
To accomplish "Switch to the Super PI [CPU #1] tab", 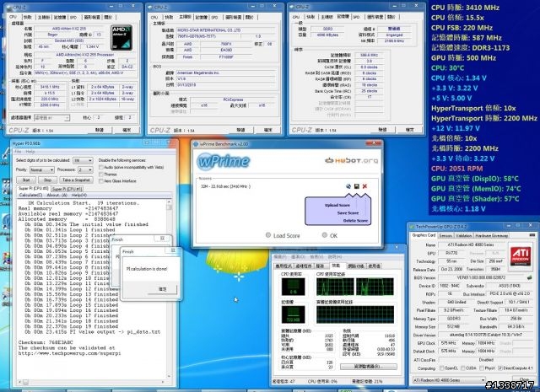I will [x=67, y=189].
